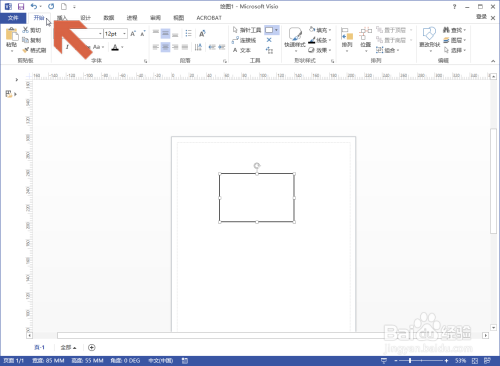Screen dimensions: 500x366
Task: Collapse the ribbon with the chevron
Action: 493,61
